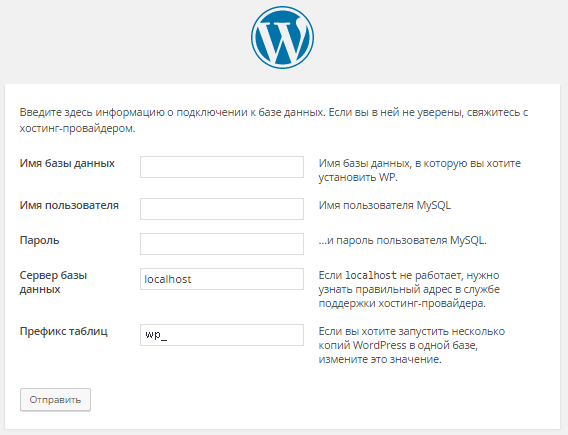Image resolution: width=568 pixels, height=435 pixels.
Task: Click the monospace 'localhost' word in the hint
Action: point(371,275)
